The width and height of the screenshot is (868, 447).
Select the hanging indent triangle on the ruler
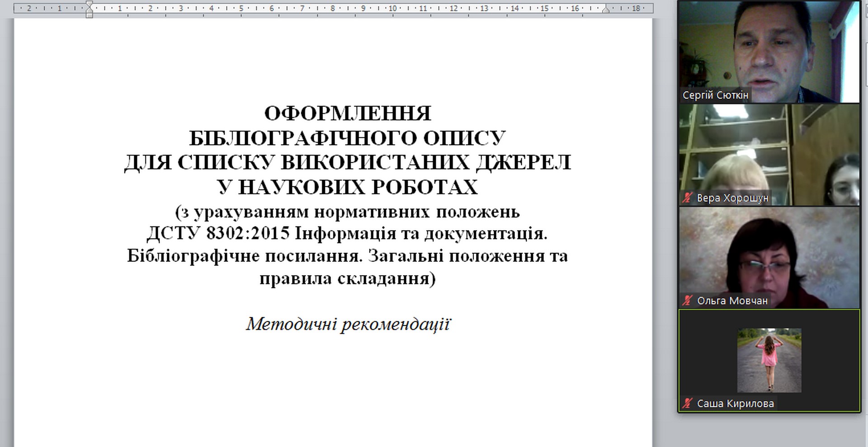[x=89, y=11]
